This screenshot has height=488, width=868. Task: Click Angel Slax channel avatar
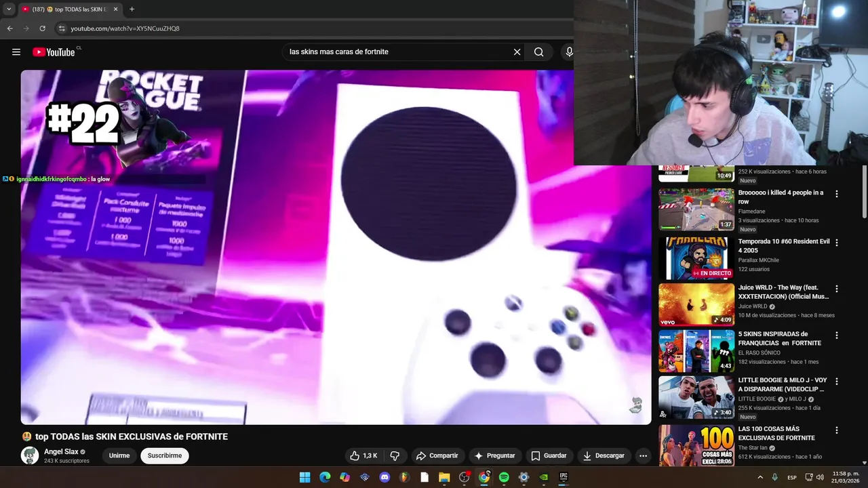(30, 455)
